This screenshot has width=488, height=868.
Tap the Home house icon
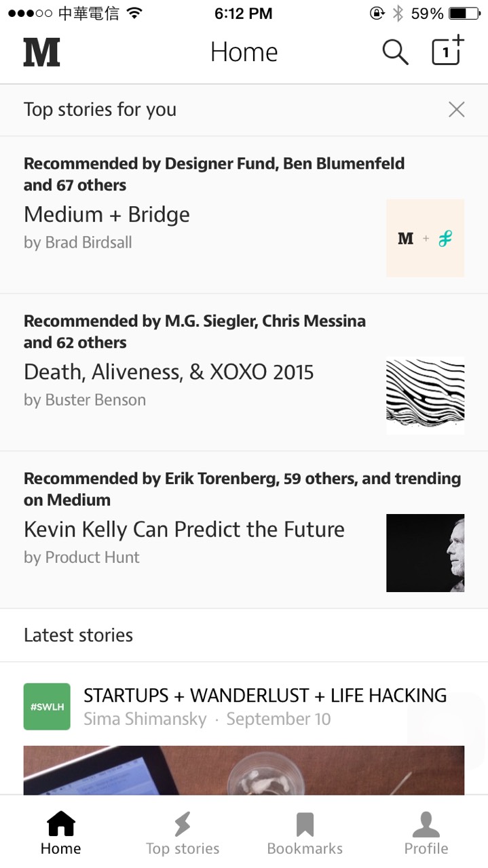point(60,825)
